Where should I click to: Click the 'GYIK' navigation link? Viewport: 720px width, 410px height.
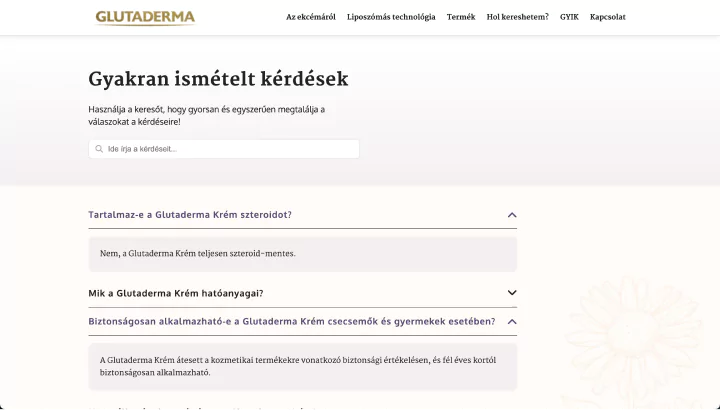(569, 17)
